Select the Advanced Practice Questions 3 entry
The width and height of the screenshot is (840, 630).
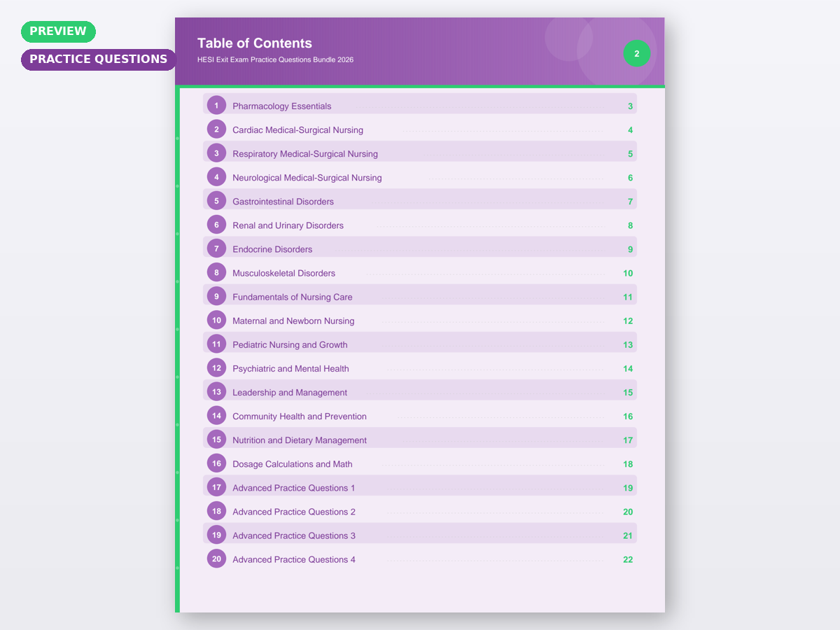pos(294,535)
